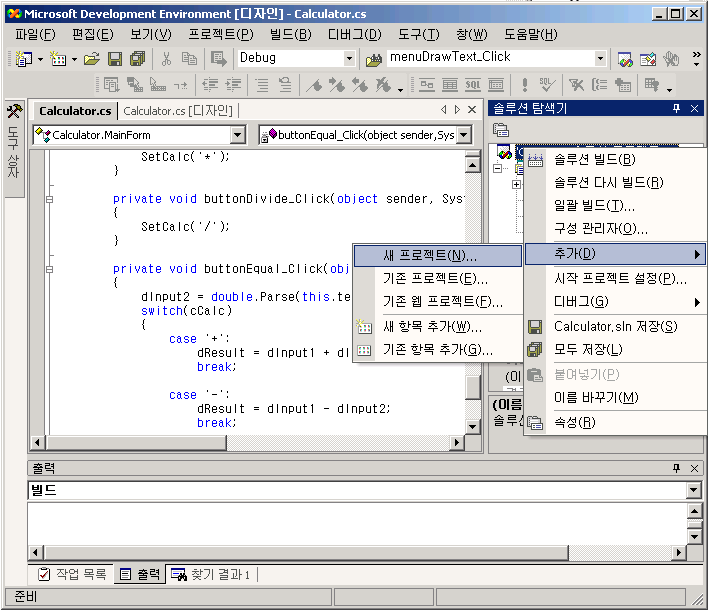Close the Solution Explorer panel

[x=694, y=108]
